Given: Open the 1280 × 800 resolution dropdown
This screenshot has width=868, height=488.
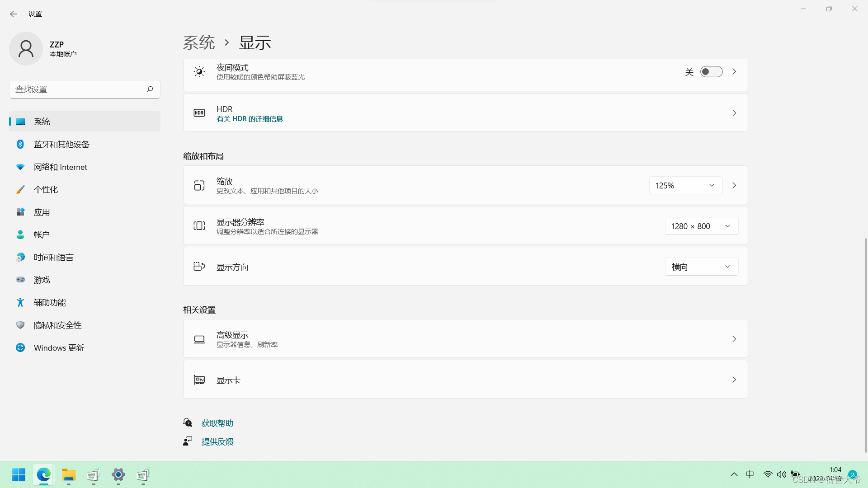Looking at the screenshot, I should click(x=701, y=226).
